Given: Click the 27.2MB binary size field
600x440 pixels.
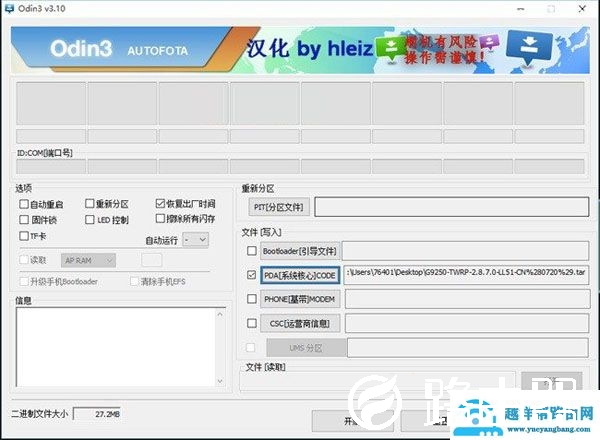Looking at the screenshot, I should [97, 414].
